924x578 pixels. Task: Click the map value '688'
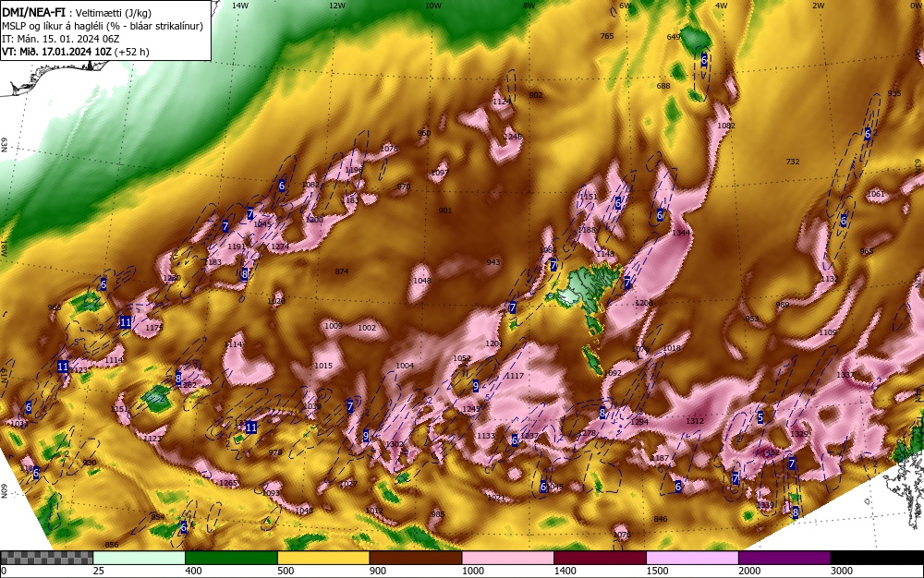coord(663,86)
